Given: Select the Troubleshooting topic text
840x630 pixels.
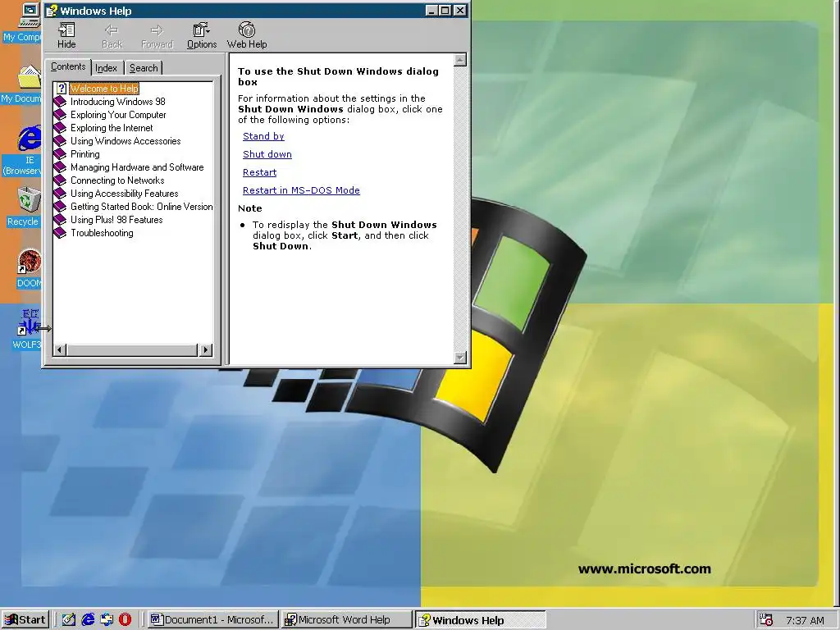Looking at the screenshot, I should point(102,232).
